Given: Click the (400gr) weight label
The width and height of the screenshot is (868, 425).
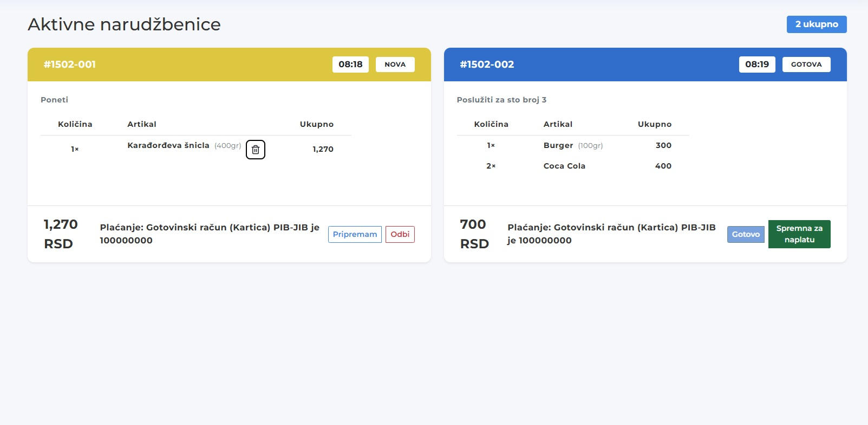Looking at the screenshot, I should pos(227,146).
